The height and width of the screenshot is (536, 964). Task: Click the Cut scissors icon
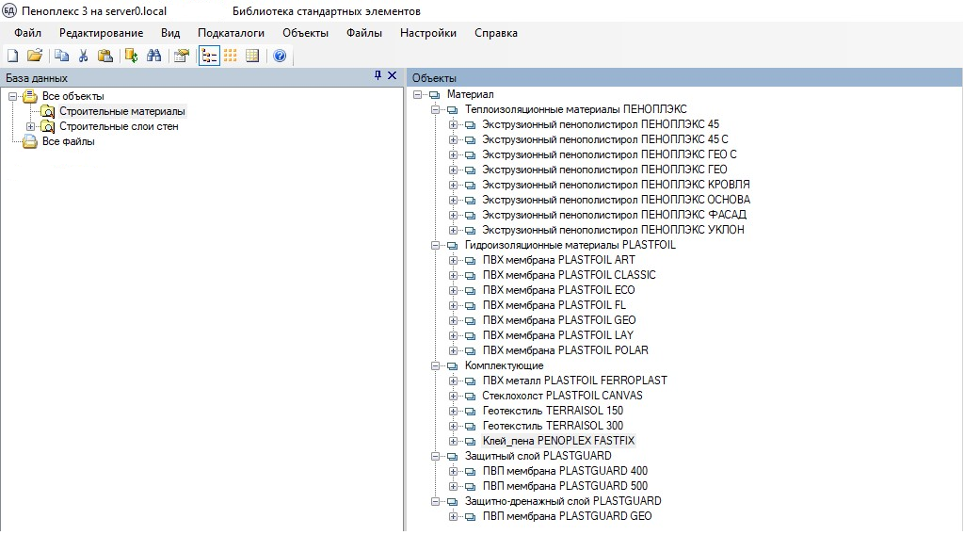tap(84, 56)
